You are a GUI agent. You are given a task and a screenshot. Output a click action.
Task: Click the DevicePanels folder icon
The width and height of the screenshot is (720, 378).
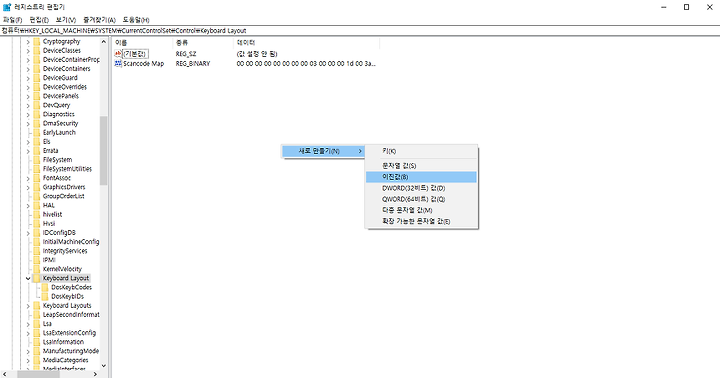point(37,96)
